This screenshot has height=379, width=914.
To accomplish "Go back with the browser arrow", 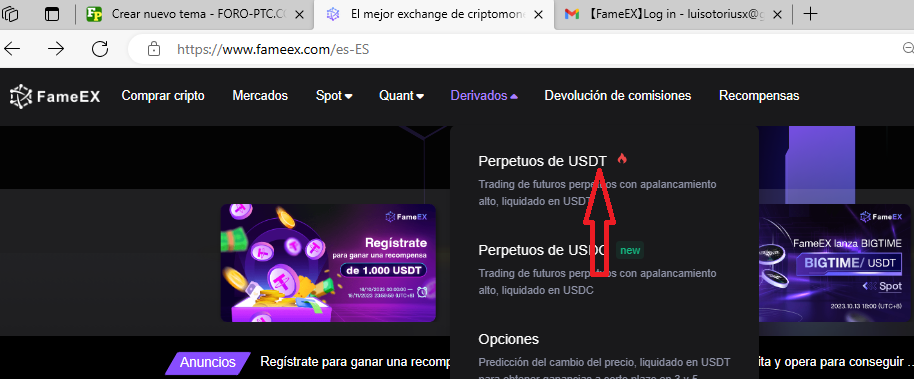I will click(x=12, y=49).
